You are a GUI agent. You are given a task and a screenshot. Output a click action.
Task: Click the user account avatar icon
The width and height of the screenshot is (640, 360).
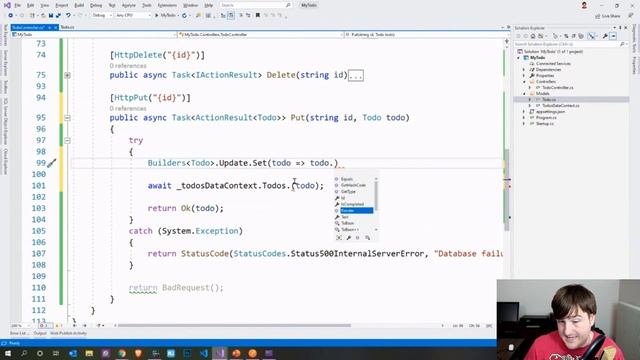[x=584, y=5]
